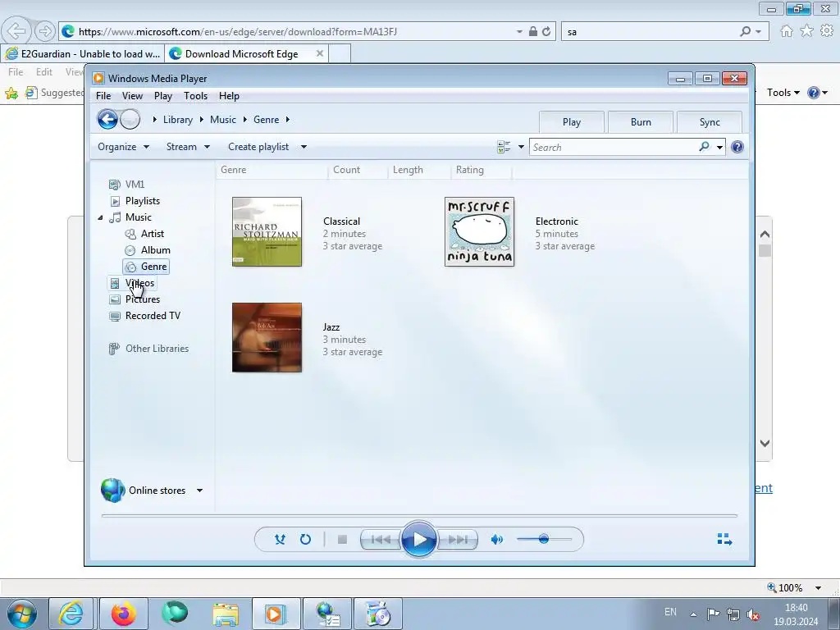Screen dimensions: 840x630
Task: Open the Play tab
Action: pos(572,122)
